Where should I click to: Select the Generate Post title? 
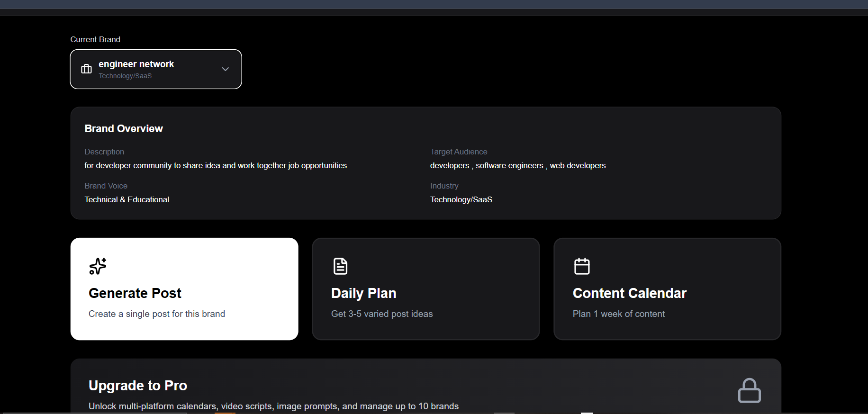pos(135,293)
